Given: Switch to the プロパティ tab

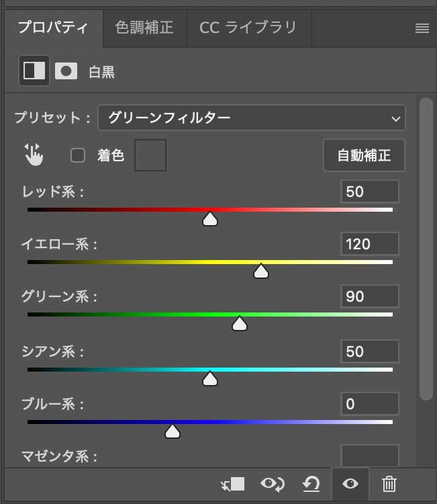Looking at the screenshot, I should tap(53, 28).
